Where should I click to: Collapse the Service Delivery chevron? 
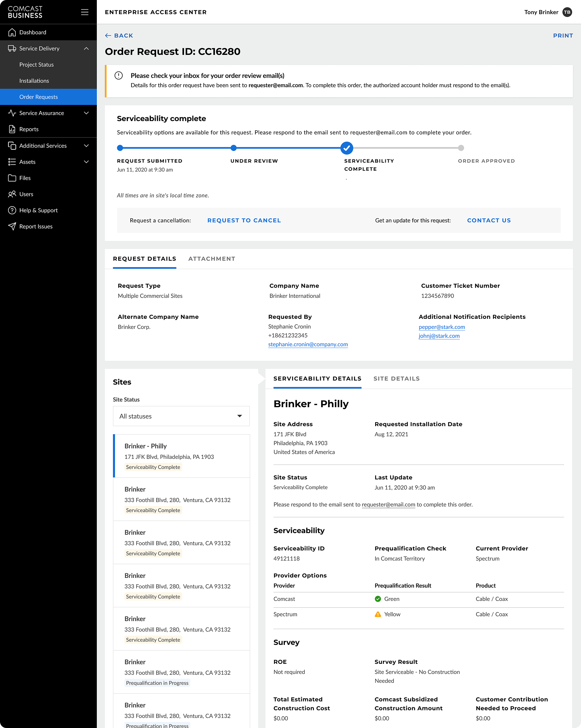[x=86, y=48]
